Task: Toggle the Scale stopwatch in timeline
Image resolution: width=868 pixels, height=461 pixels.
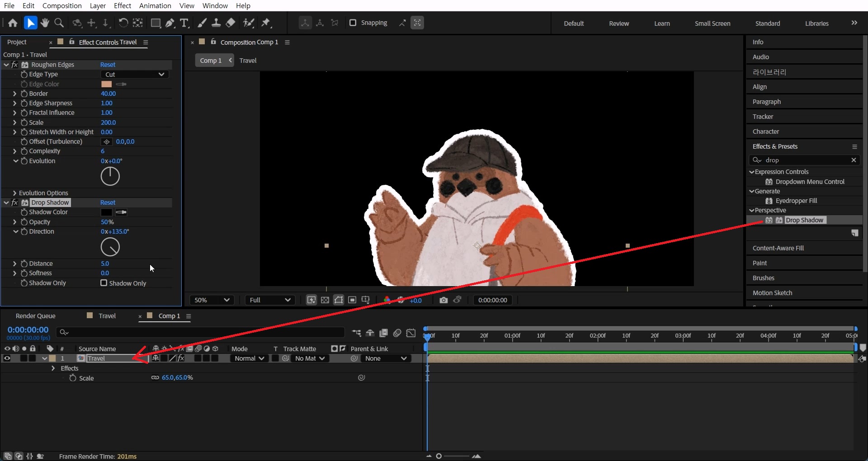Action: coord(73,378)
